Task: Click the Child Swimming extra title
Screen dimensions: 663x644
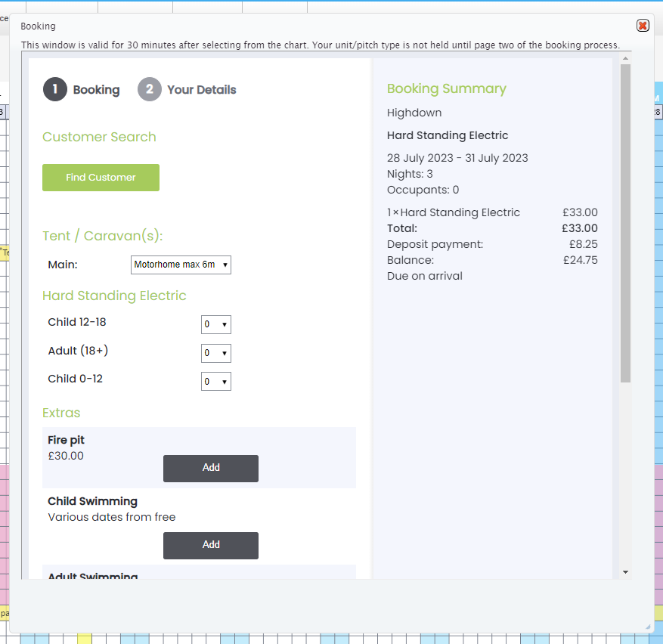Action: click(92, 501)
